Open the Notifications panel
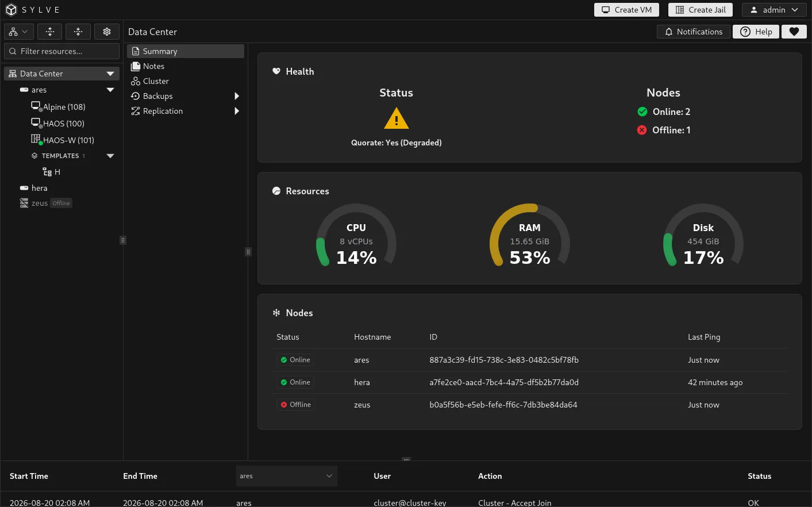 (694, 32)
